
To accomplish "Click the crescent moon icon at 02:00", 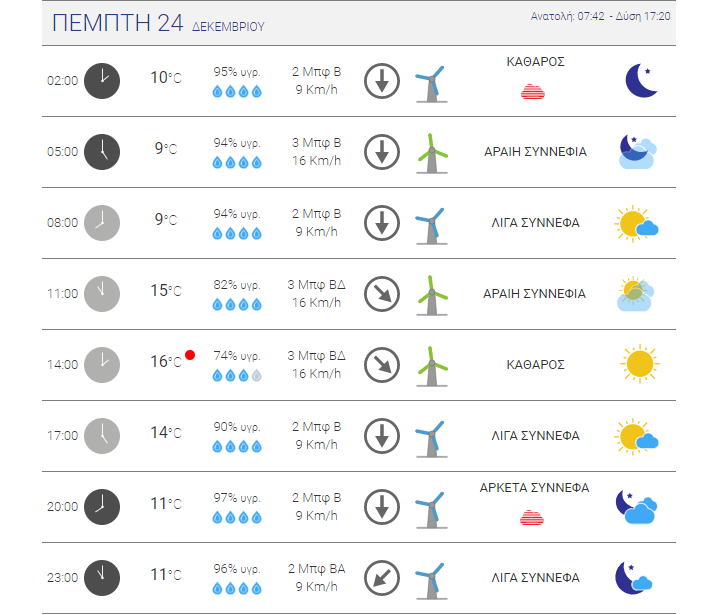I will coord(641,81).
